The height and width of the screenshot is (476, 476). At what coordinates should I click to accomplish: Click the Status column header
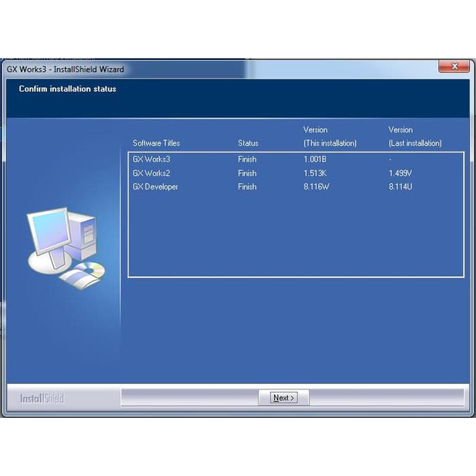pyautogui.click(x=248, y=143)
